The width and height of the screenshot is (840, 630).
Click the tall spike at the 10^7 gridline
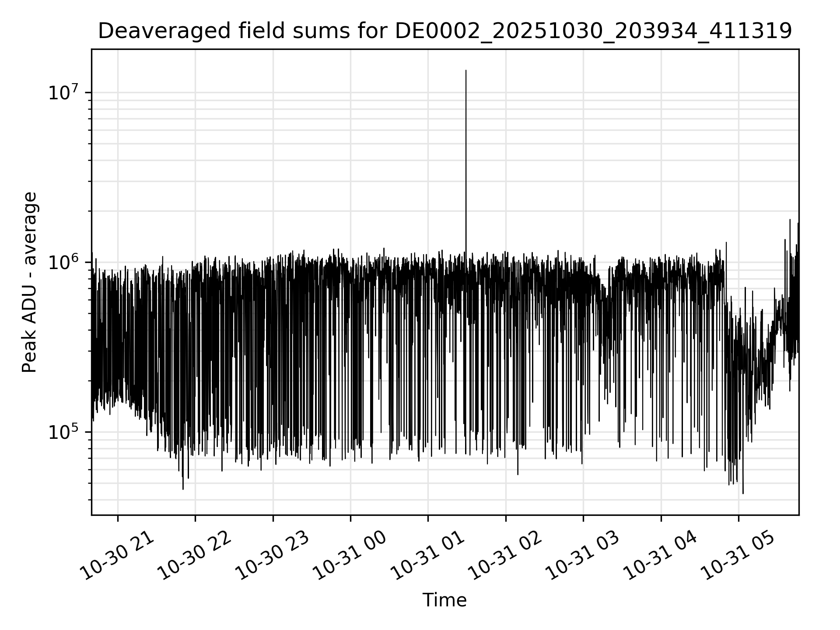pyautogui.click(x=466, y=93)
